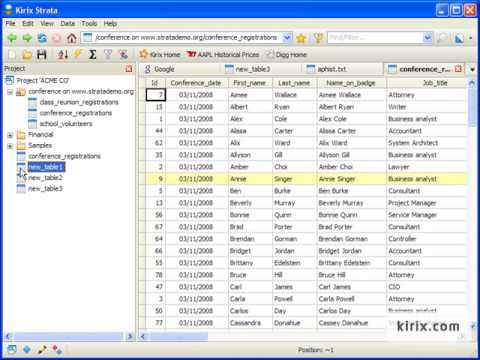Click the Stop loading icon

[57, 38]
